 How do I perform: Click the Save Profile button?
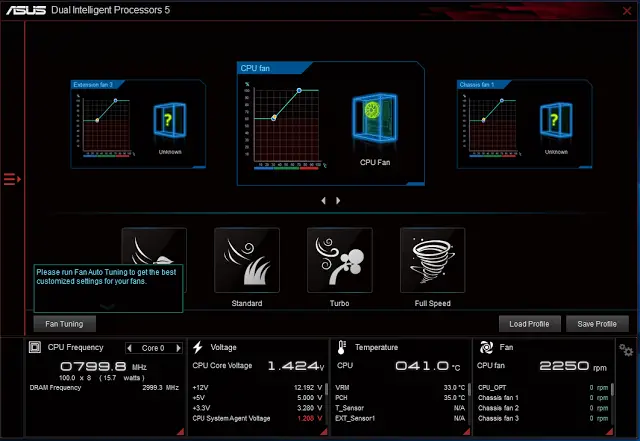click(x=597, y=324)
